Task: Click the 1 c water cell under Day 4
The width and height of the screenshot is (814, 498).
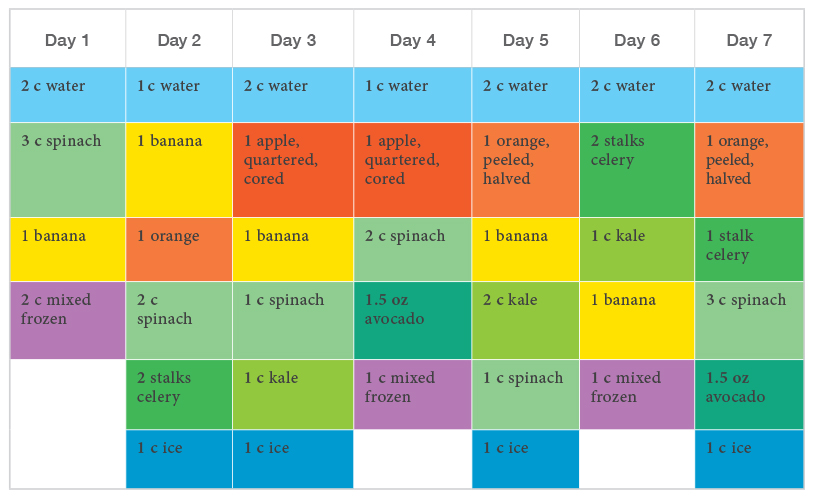Action: [413, 95]
